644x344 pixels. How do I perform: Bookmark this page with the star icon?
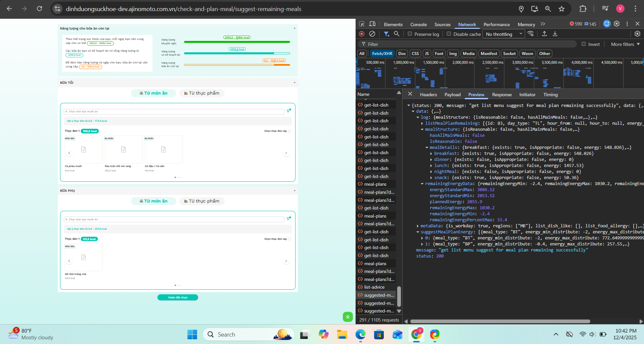click(561, 9)
